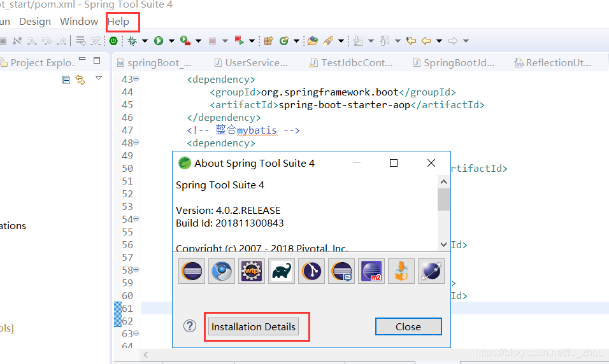609x364 pixels.
Task: Open the New Java Class dropdown arrow
Action: tap(296, 41)
